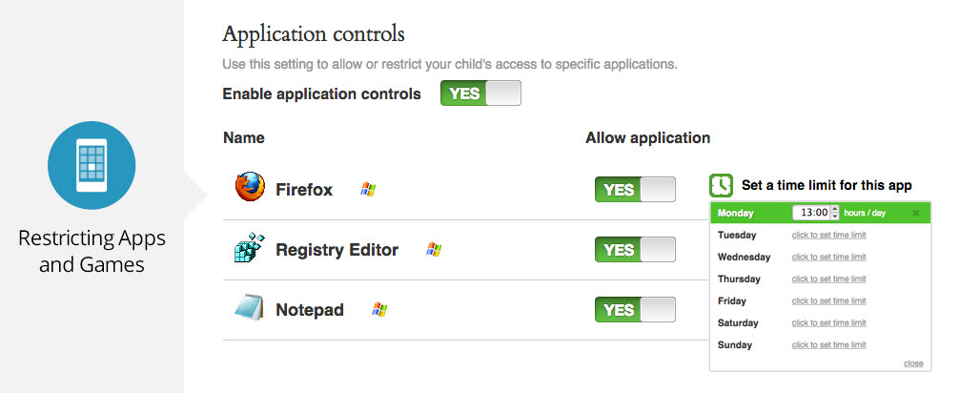Click the Monday 13:00 hours input field
The width and height of the screenshot is (980, 393).
pos(811,213)
